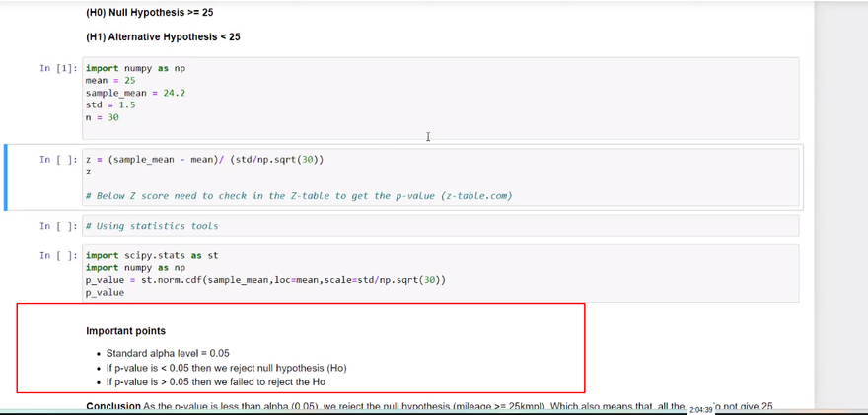Click the st.norm.cdf p_value assignment line

click(x=265, y=280)
